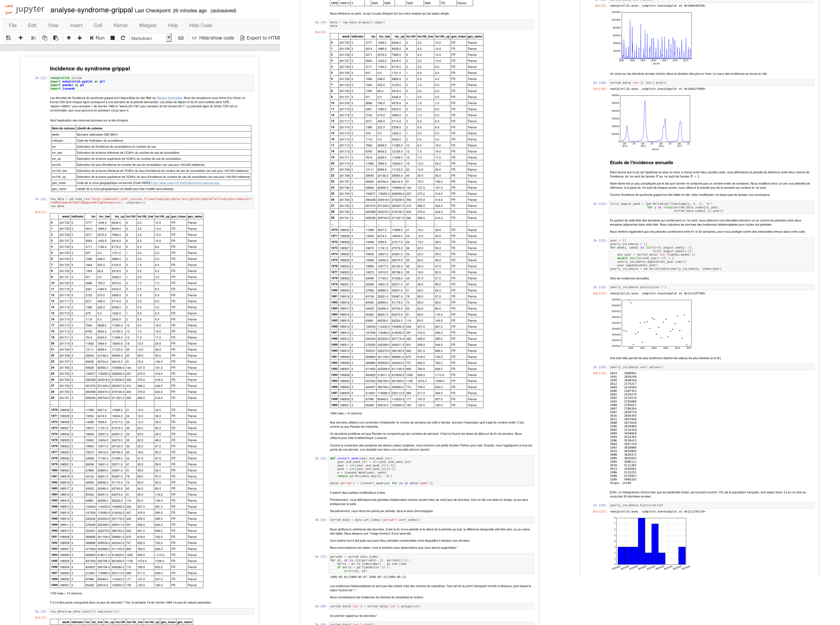
Task: Open the Markdown cell type dropdown
Action: pyautogui.click(x=150, y=38)
